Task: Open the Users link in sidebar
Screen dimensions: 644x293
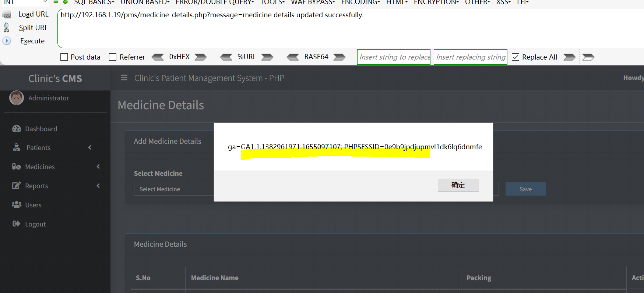Action: point(33,205)
